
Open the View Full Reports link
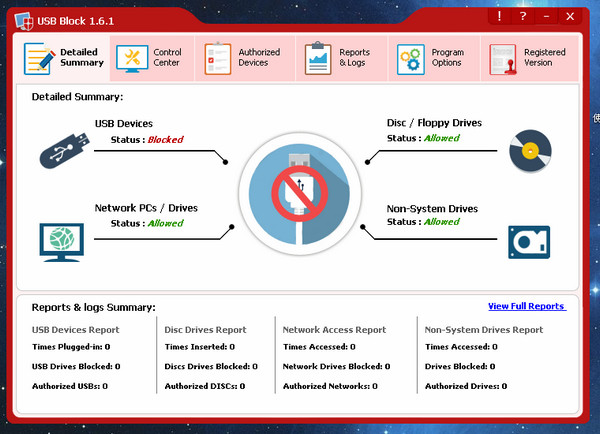point(527,306)
